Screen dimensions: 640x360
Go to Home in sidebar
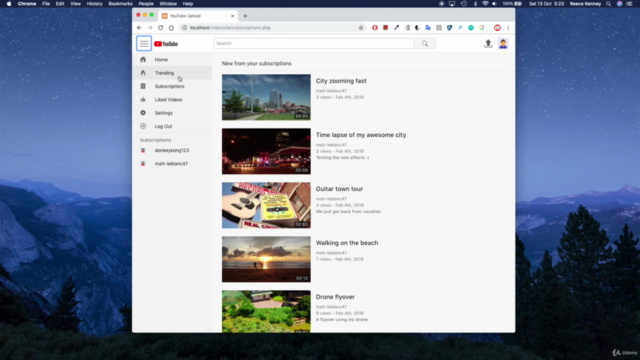tap(161, 60)
